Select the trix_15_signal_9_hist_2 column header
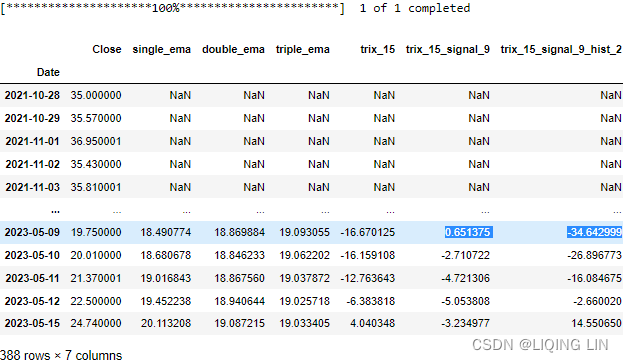The width and height of the screenshot is (623, 362). tap(561, 50)
